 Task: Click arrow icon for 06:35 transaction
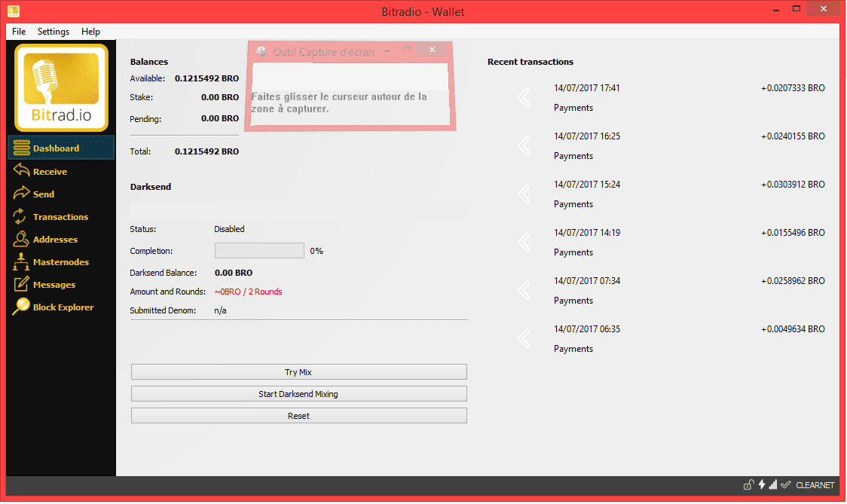click(524, 338)
